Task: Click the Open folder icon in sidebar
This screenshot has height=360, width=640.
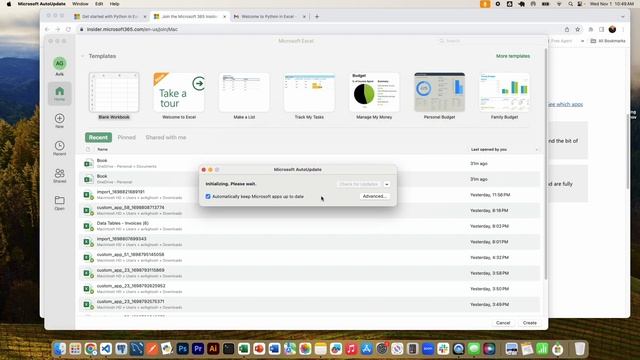Action: point(60,202)
